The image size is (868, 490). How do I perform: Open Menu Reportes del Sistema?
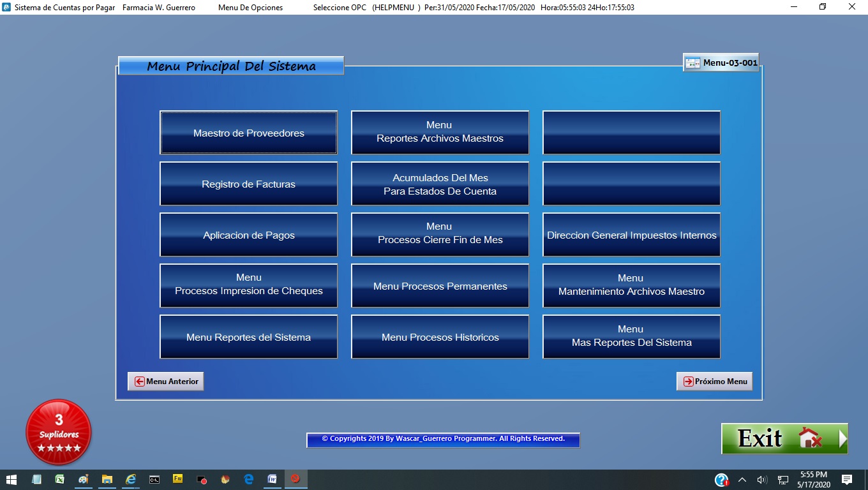tap(248, 337)
